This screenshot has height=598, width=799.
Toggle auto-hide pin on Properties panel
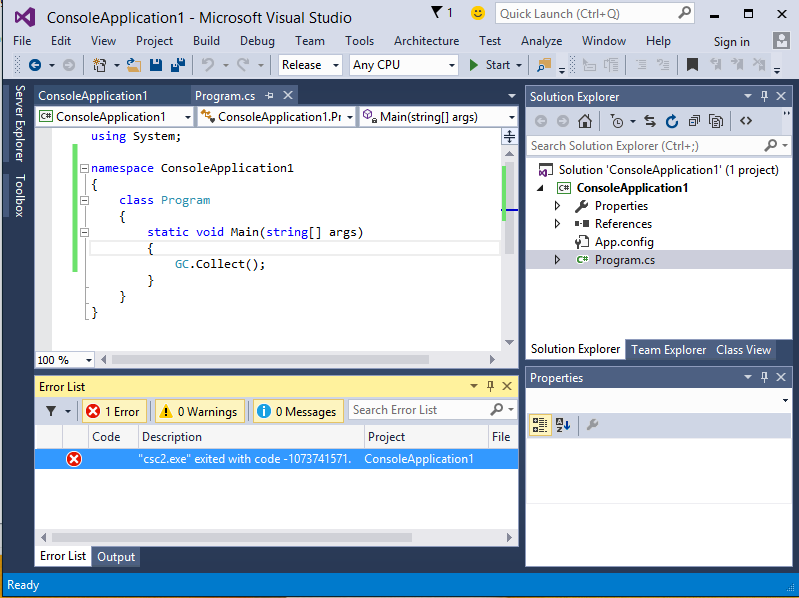tap(764, 377)
